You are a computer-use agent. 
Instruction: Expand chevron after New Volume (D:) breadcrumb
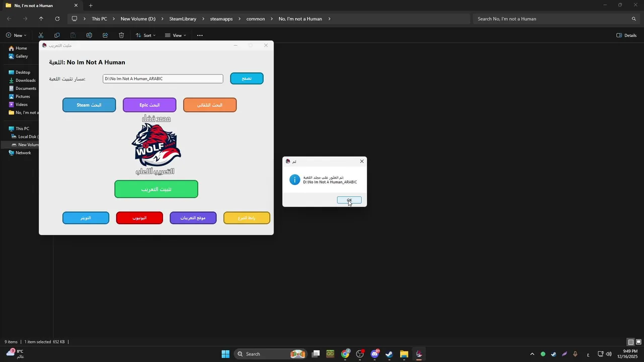[x=162, y=19]
